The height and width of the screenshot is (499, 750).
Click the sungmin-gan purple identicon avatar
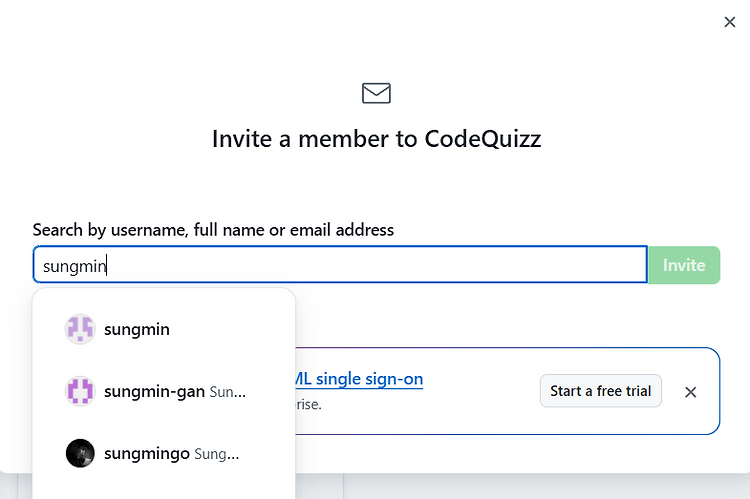tap(80, 391)
